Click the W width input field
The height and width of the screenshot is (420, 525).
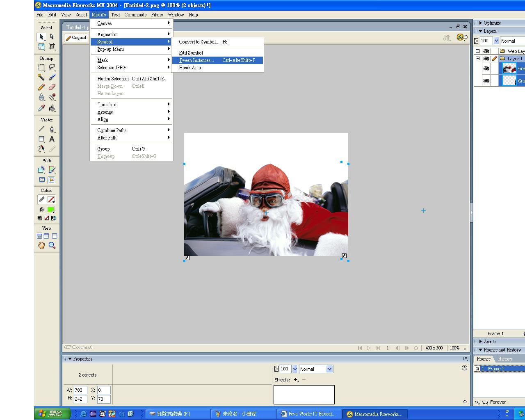pyautogui.click(x=80, y=390)
